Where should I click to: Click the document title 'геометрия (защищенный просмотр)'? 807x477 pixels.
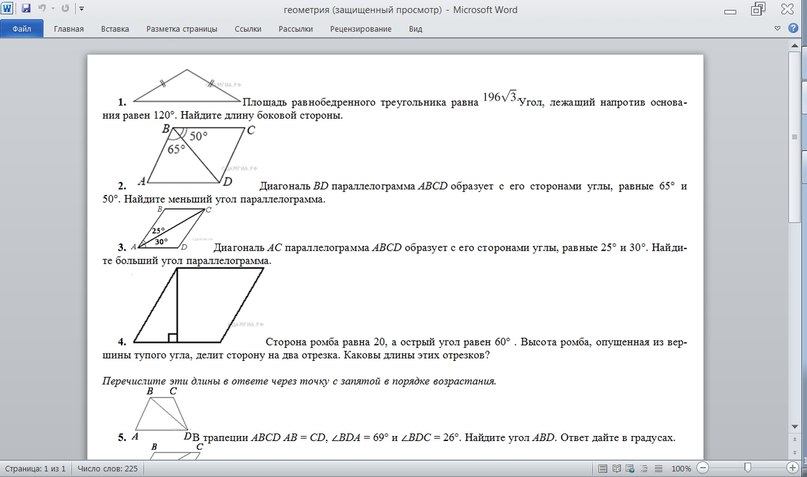(x=362, y=10)
